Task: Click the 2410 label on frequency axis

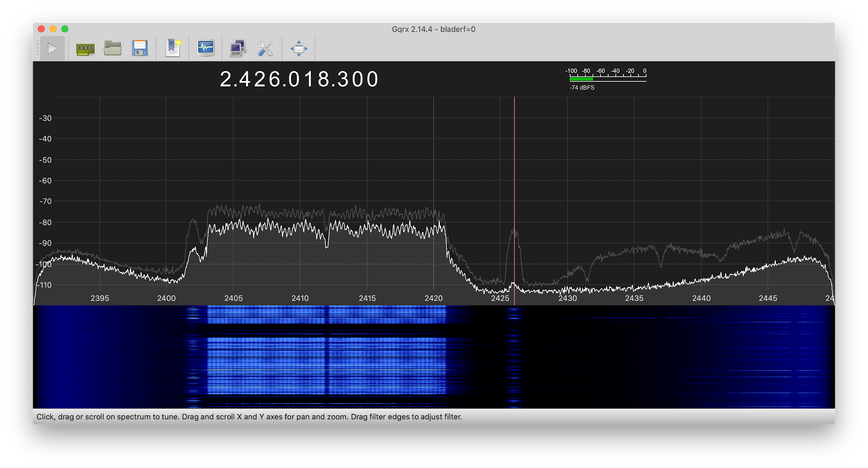Action: pos(300,298)
